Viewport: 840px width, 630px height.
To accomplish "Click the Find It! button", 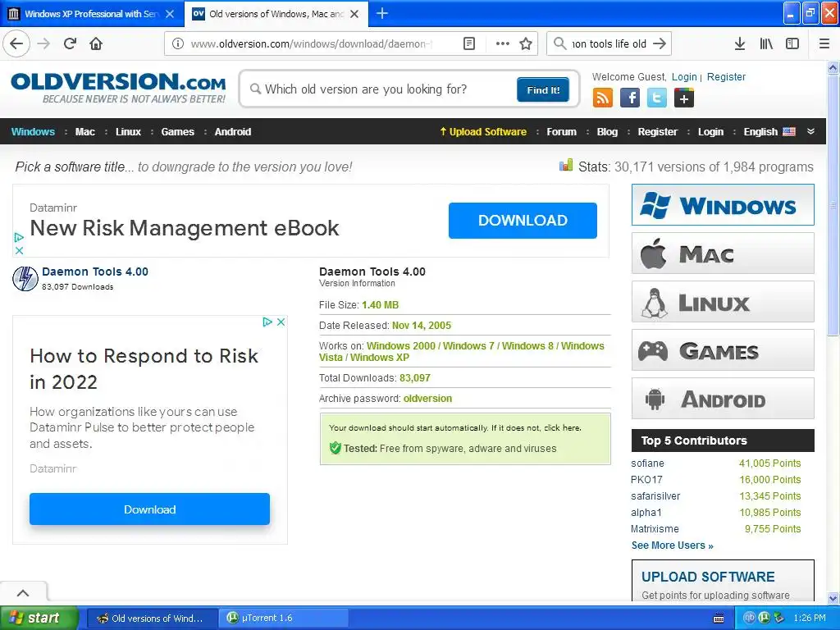I will (x=543, y=89).
